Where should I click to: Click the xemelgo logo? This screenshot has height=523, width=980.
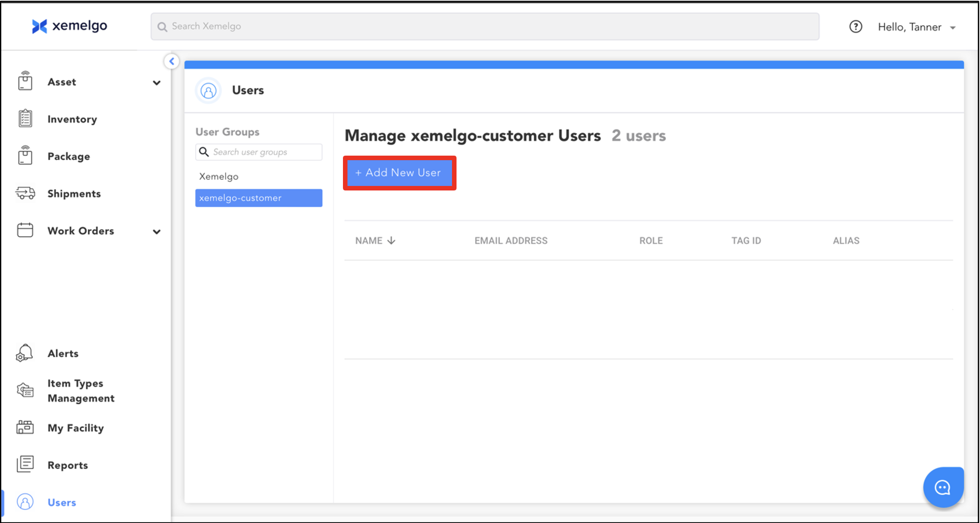click(x=70, y=26)
